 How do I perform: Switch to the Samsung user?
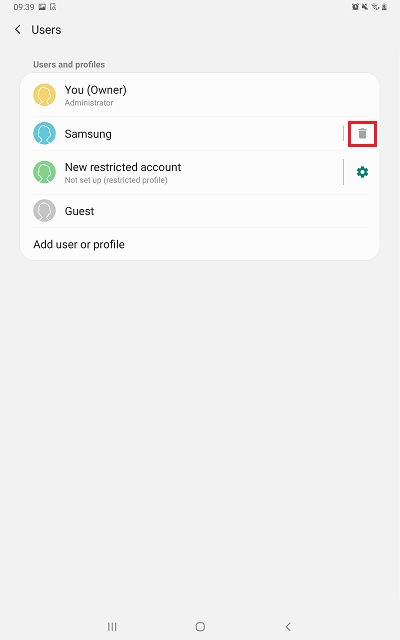coord(182,133)
